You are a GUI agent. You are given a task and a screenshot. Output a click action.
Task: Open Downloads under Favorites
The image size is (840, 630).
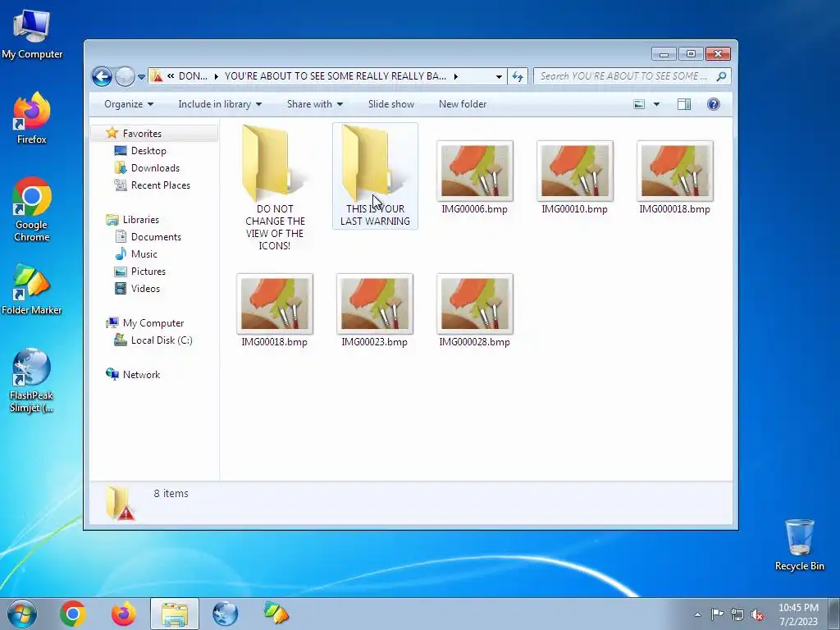pyautogui.click(x=155, y=167)
